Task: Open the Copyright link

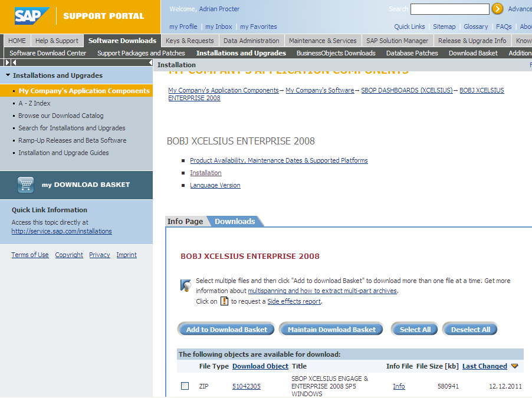Action: [x=69, y=255]
